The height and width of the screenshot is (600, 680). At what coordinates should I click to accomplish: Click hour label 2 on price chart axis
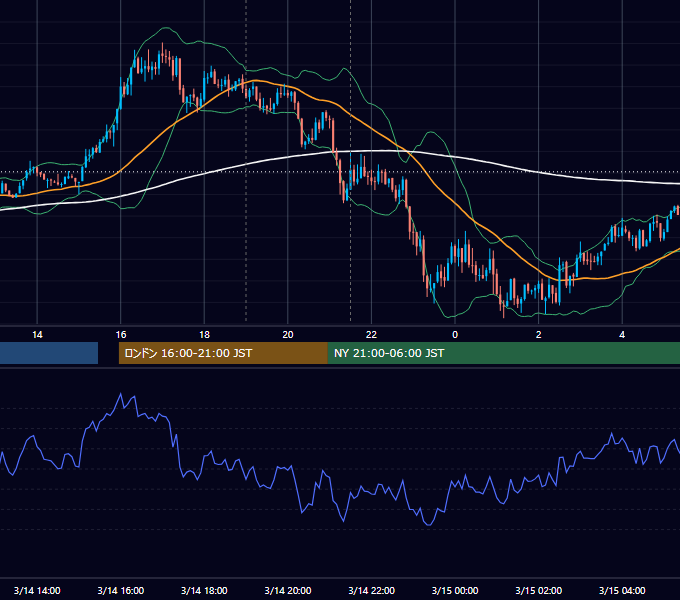point(539,335)
